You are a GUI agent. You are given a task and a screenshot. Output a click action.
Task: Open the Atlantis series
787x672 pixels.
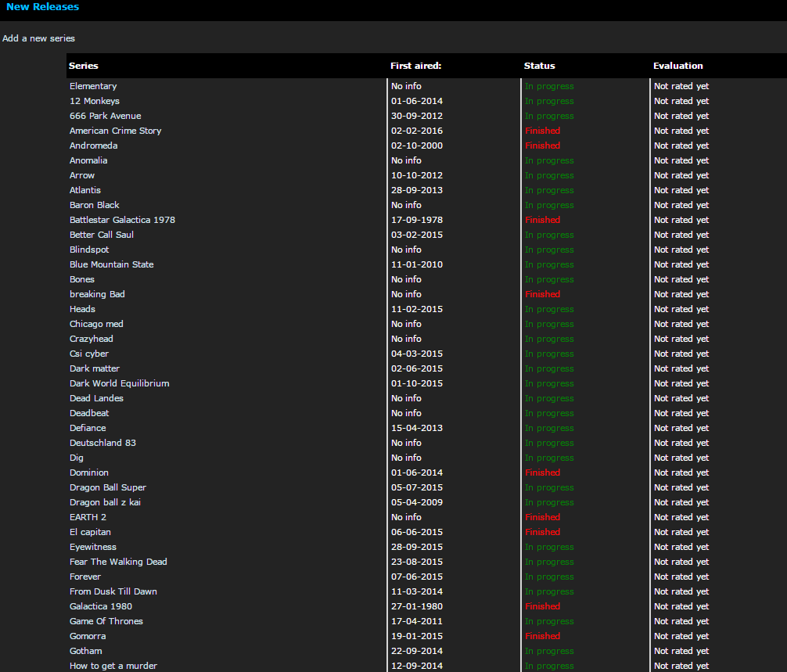pos(84,190)
